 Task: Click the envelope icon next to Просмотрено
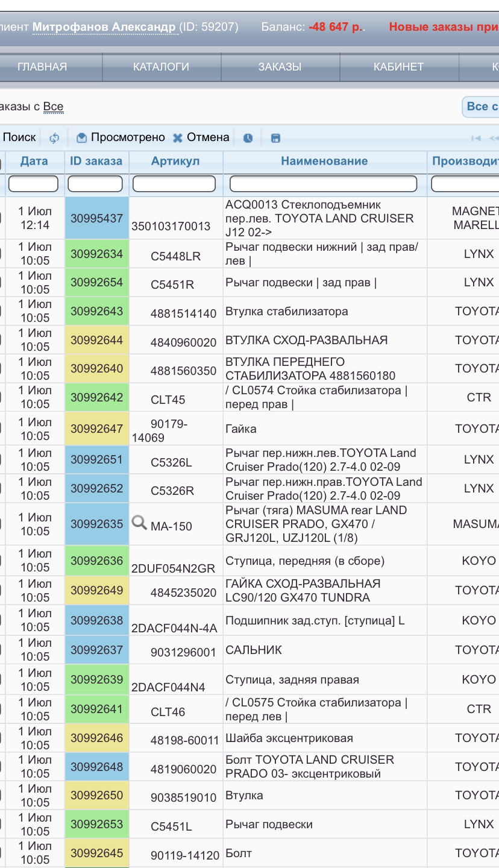click(81, 137)
